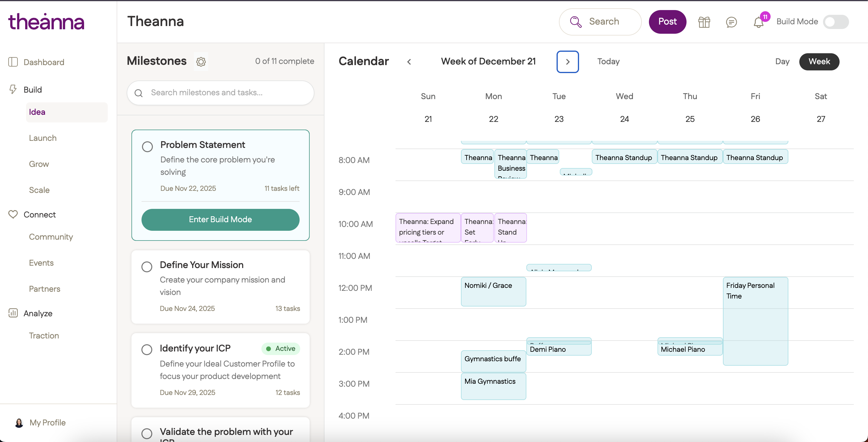Toggle the Build Mode switch
The image size is (868, 442).
click(835, 22)
